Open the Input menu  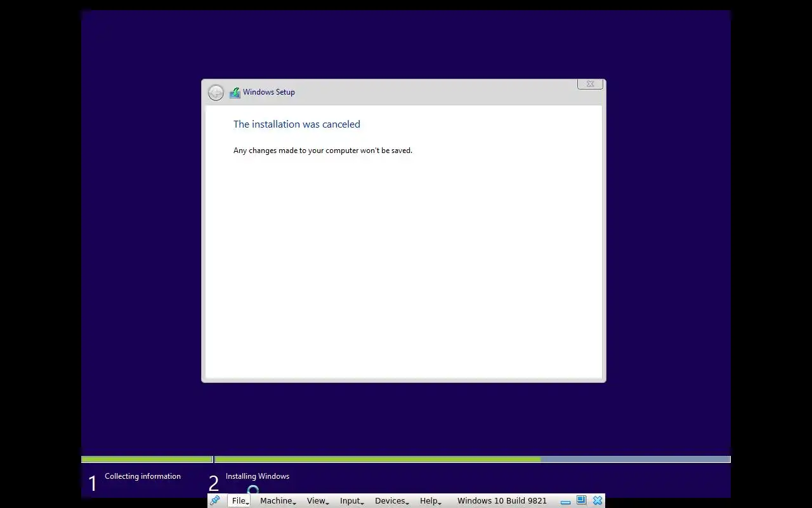351,500
